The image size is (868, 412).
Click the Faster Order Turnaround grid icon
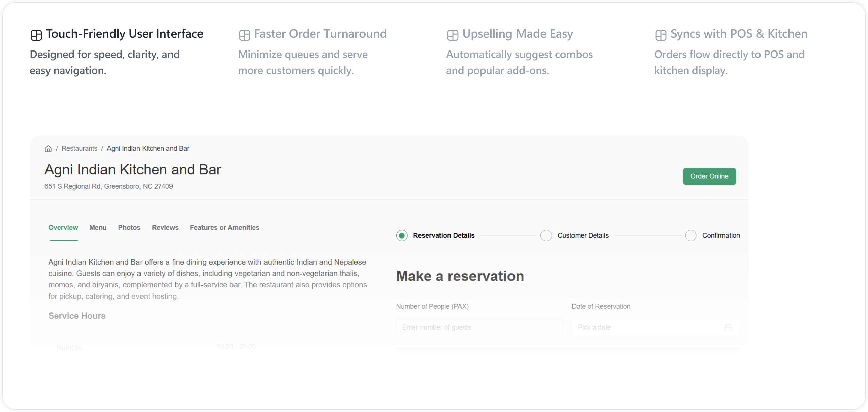click(244, 35)
